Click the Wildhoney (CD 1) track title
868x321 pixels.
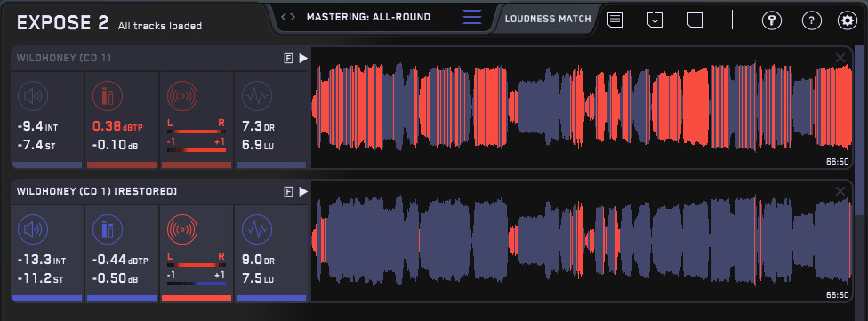[65, 58]
